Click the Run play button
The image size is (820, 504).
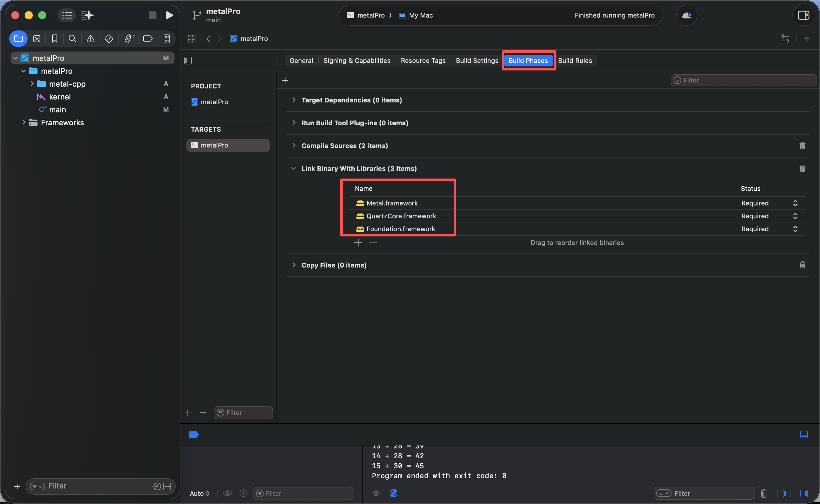click(x=169, y=15)
